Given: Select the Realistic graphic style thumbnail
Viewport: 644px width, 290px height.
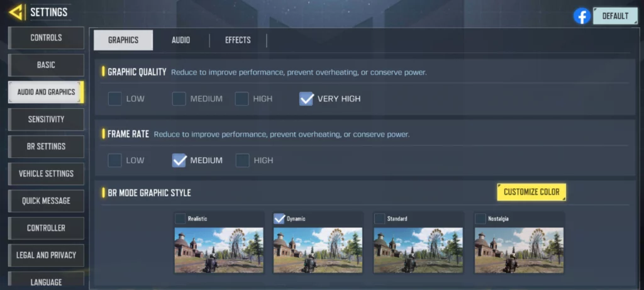Looking at the screenshot, I should (x=218, y=250).
